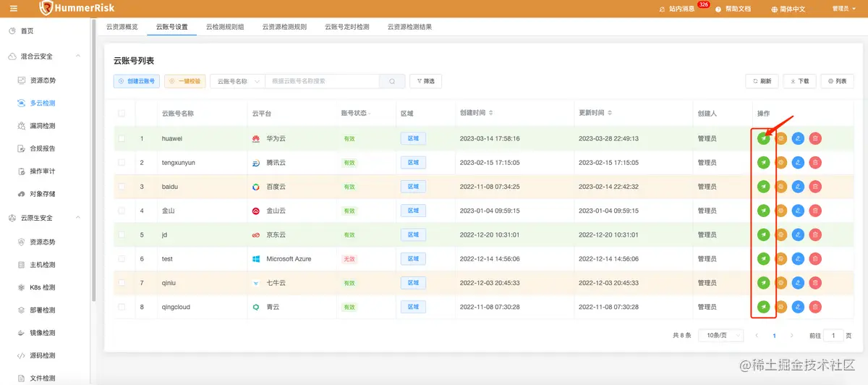
Task: Click the 一键校验 button
Action: click(184, 81)
